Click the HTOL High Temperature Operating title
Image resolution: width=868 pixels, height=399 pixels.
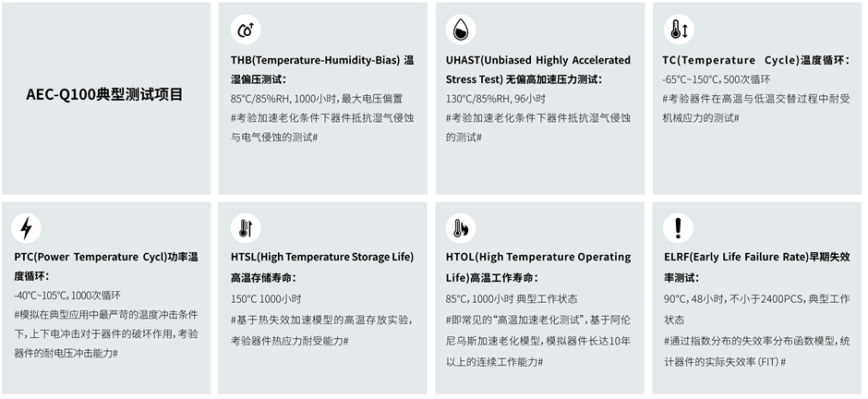point(538,267)
